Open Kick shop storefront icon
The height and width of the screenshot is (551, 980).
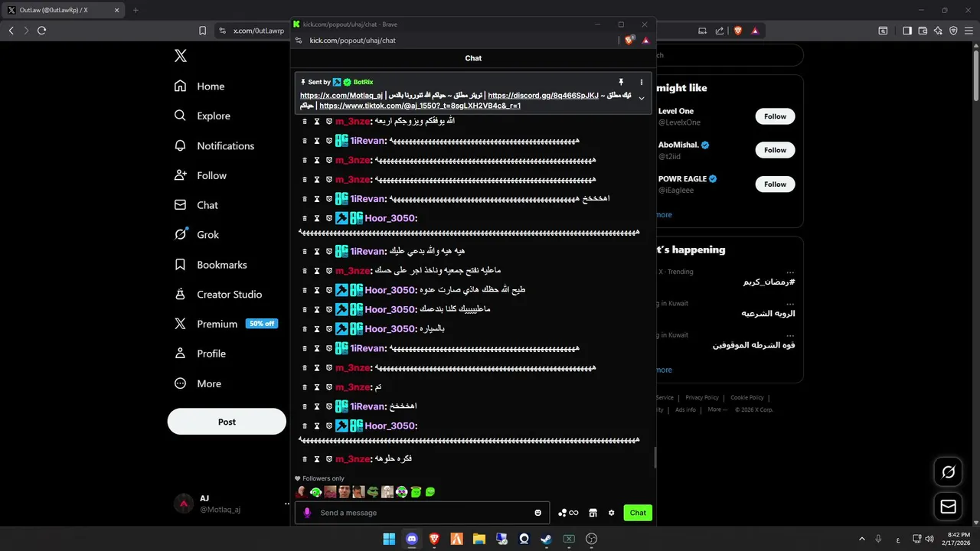(x=593, y=513)
